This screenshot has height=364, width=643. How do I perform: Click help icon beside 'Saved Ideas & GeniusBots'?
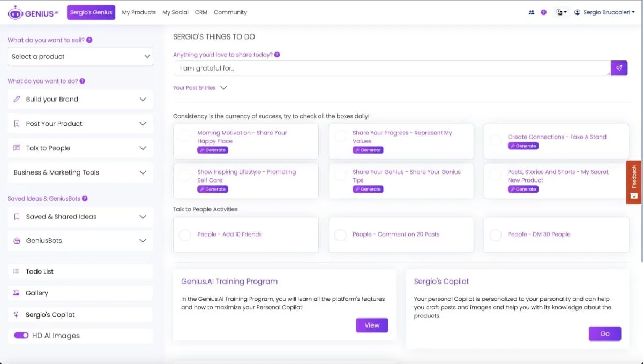coord(85,199)
